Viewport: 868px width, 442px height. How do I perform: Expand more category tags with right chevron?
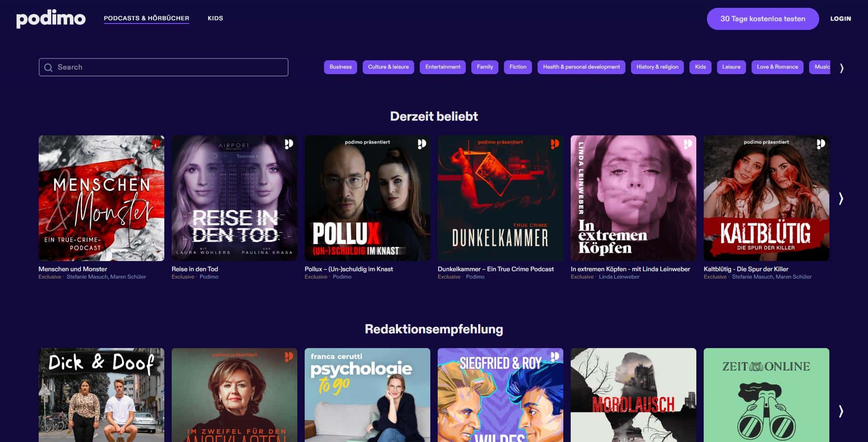tap(842, 68)
